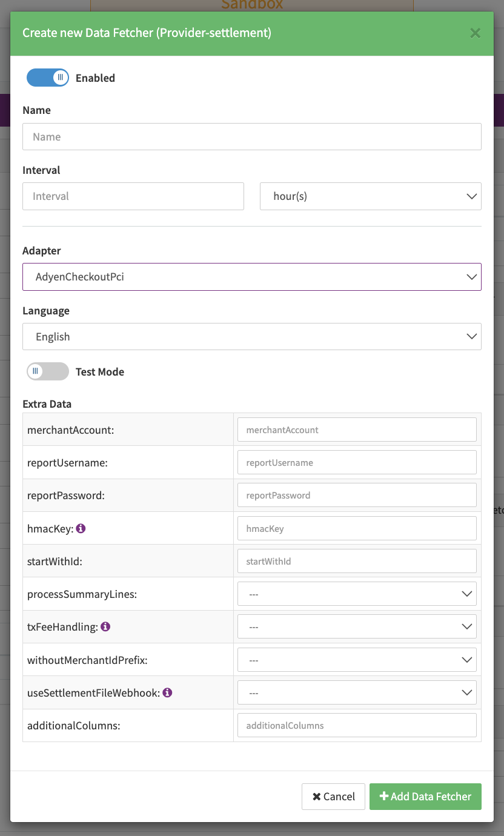The height and width of the screenshot is (836, 504).
Task: Close the Create new Data Fetcher dialog
Action: point(475,33)
